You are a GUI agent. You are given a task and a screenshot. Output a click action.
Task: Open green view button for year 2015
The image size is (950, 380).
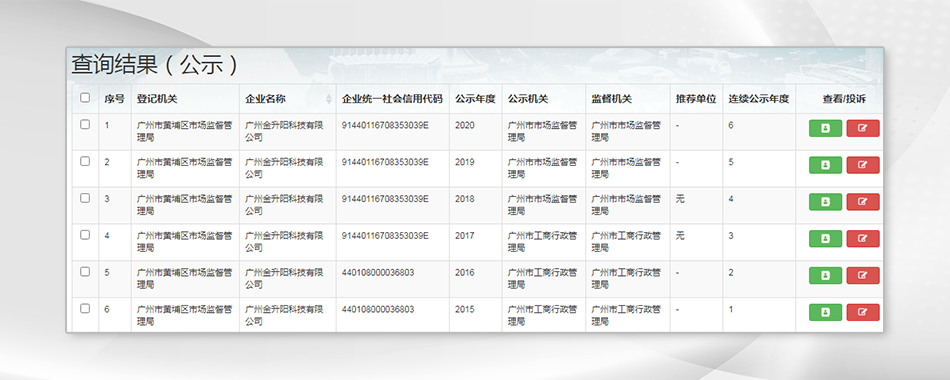click(x=825, y=312)
